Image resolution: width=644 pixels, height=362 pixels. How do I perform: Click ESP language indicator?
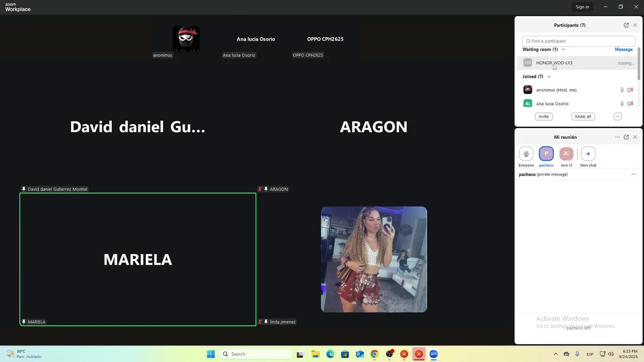click(x=590, y=354)
